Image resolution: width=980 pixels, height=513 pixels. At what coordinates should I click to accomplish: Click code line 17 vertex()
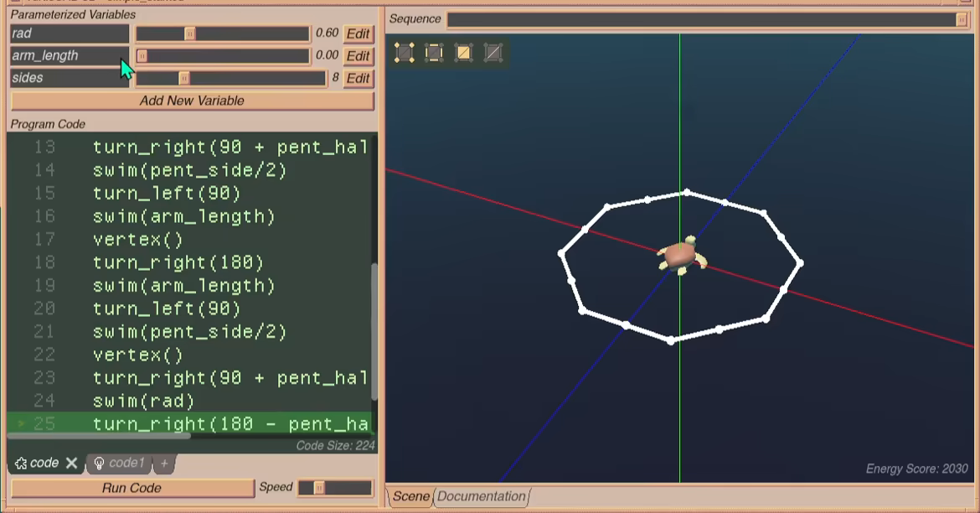pyautogui.click(x=137, y=240)
